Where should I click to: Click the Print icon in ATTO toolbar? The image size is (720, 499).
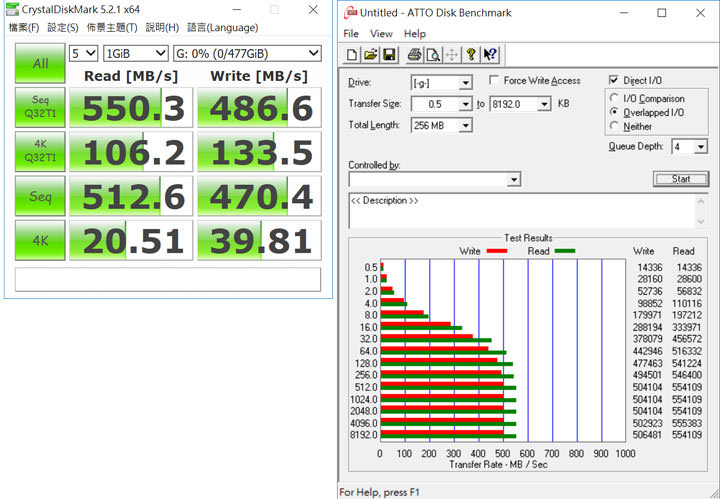[x=414, y=55]
